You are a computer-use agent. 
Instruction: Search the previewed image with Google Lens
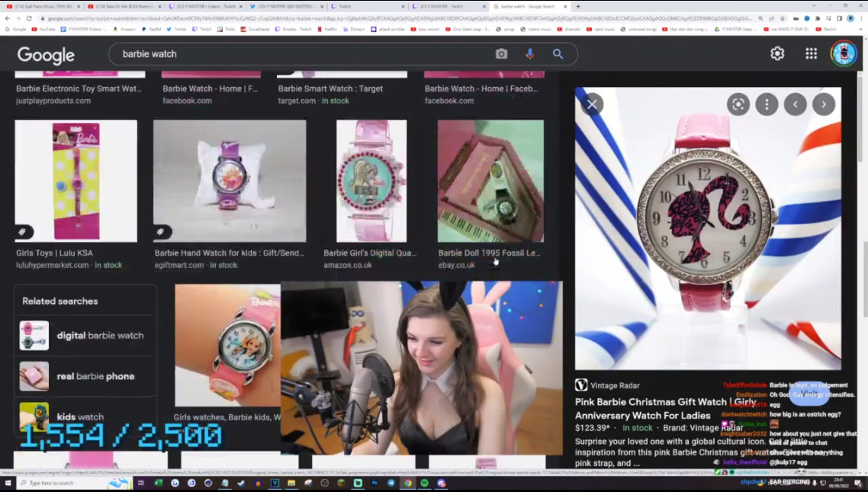(738, 104)
